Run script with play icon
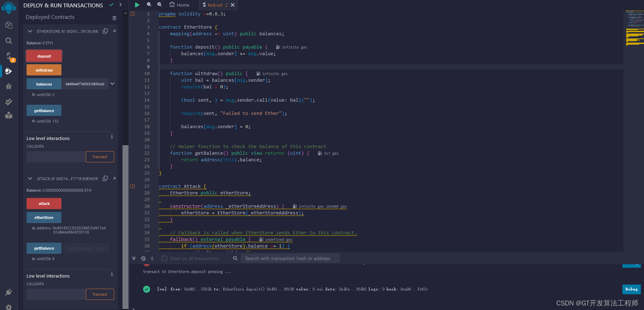The image size is (644, 310). pyautogui.click(x=137, y=5)
